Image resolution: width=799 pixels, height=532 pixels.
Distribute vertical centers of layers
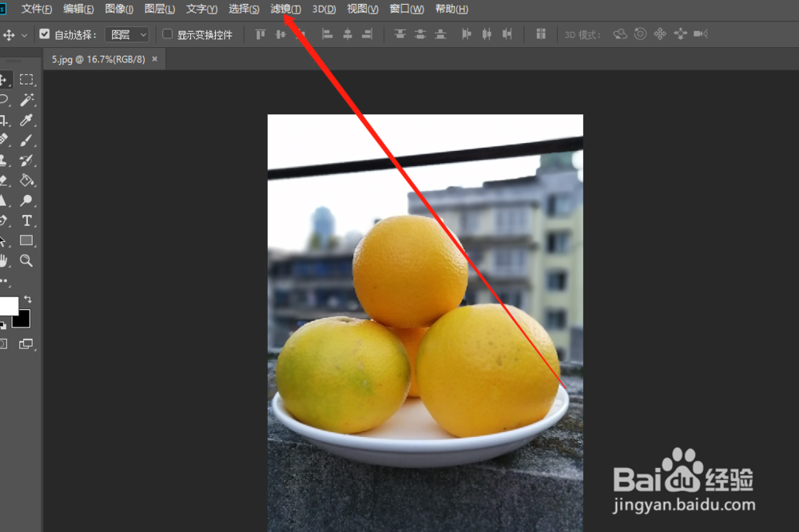coord(420,34)
